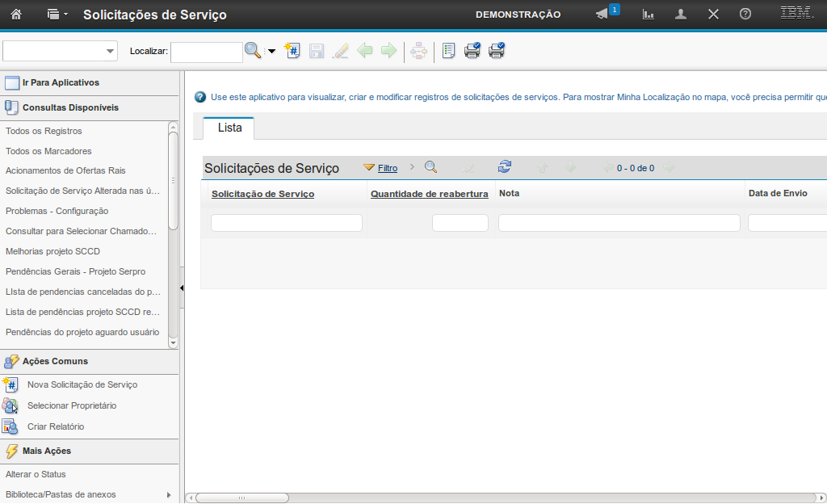Open the user profile icon in header
The height and width of the screenshot is (504, 827).
coord(681,15)
